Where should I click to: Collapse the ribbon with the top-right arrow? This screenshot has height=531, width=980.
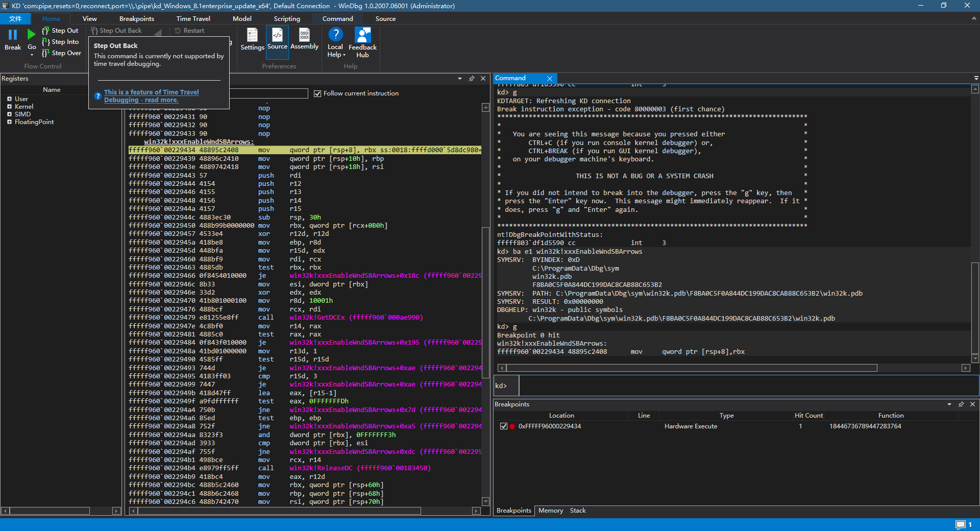click(974, 18)
